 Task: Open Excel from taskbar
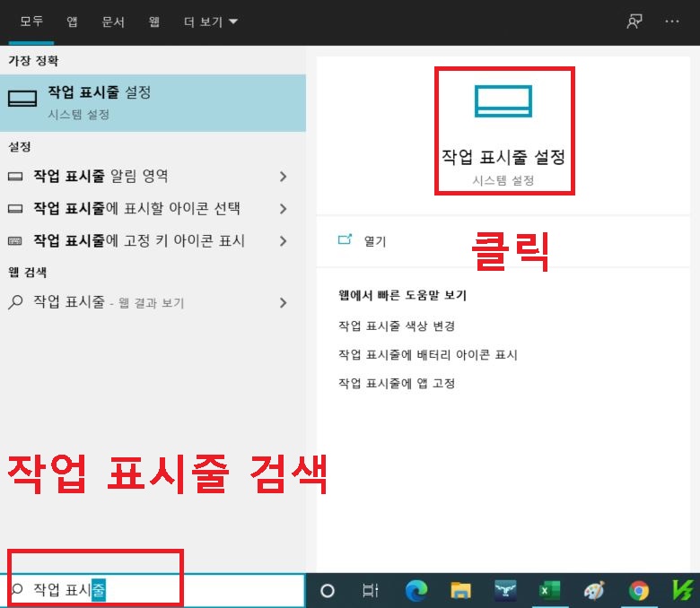[549, 590]
